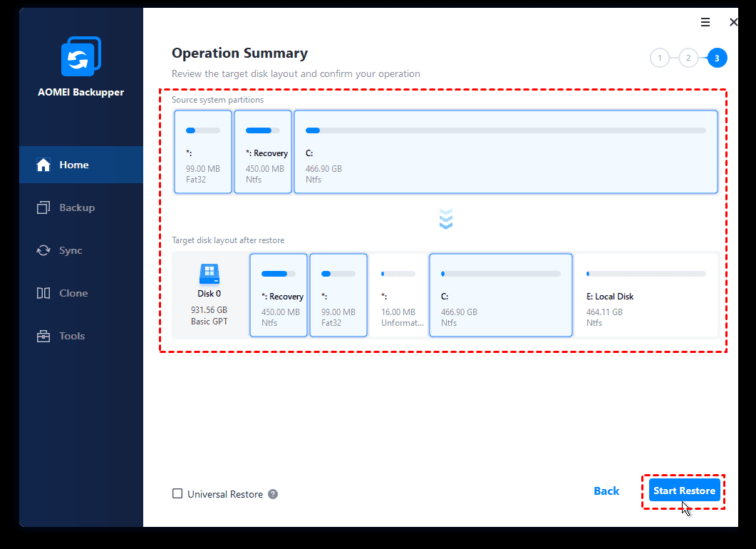Screen dimensions: 756x549
Task: Open the hamburger menu at top right
Action: point(705,22)
